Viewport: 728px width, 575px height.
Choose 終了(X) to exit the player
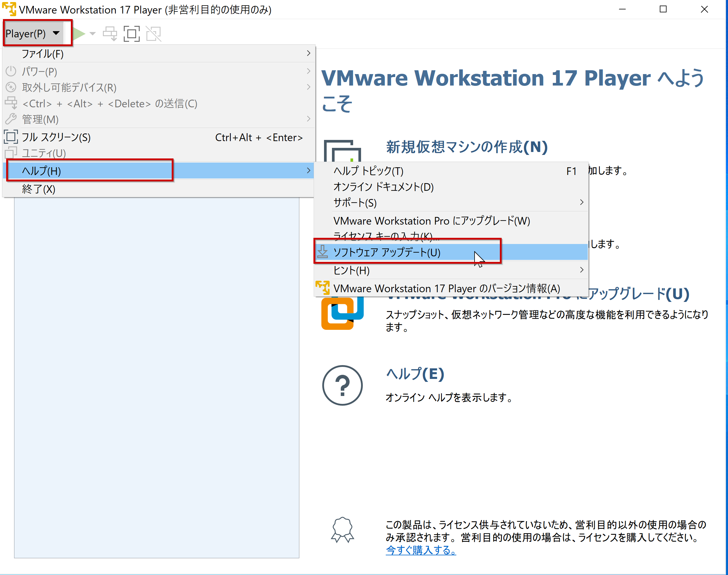[158, 189]
